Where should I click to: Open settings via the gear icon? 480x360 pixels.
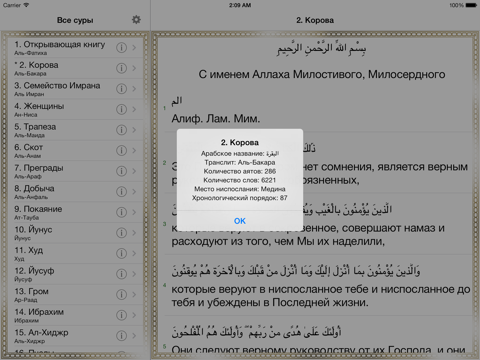click(136, 20)
